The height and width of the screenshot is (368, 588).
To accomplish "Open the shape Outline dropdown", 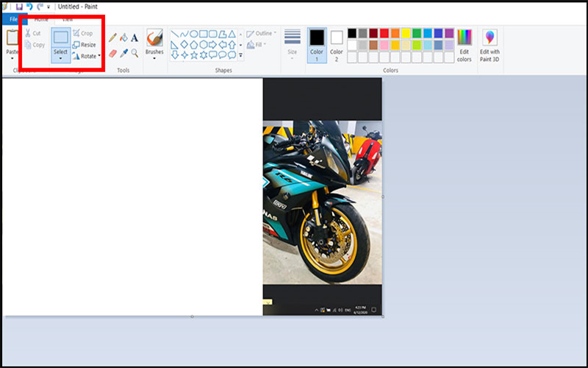I will click(x=262, y=33).
